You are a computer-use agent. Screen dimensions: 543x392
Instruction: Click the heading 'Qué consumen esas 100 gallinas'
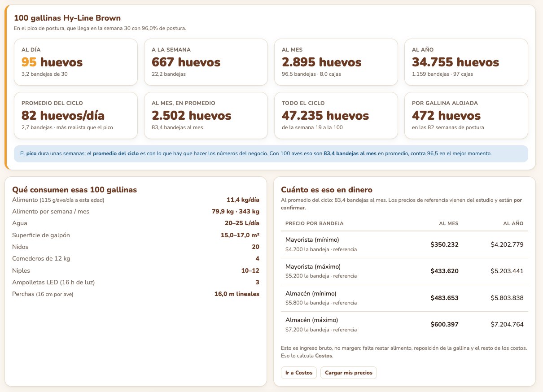point(75,190)
